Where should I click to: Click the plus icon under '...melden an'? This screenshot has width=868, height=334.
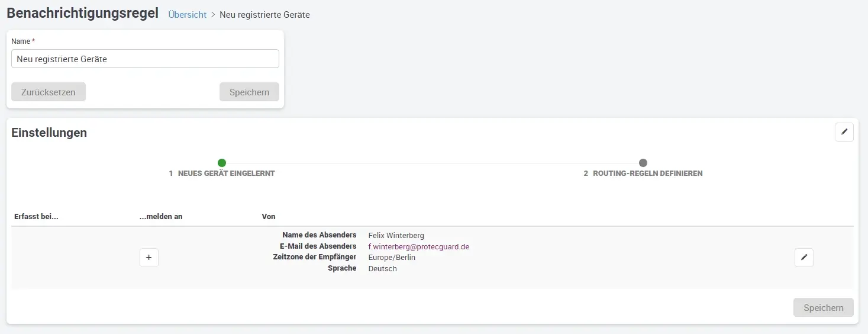[x=149, y=258]
